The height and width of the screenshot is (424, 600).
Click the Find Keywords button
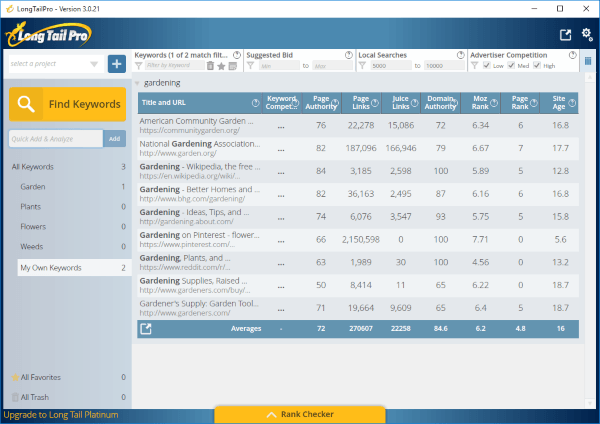tap(67, 104)
